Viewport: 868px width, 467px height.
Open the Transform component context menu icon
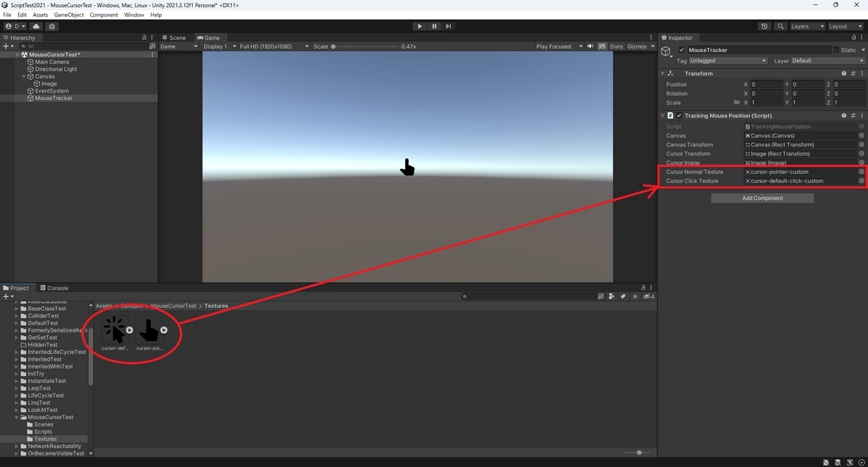click(x=861, y=73)
